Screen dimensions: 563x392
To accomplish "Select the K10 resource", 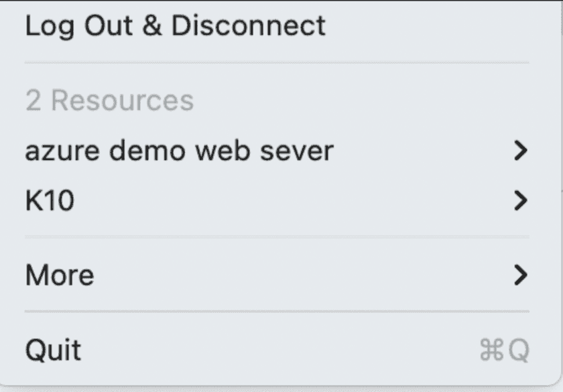I will click(x=50, y=200).
